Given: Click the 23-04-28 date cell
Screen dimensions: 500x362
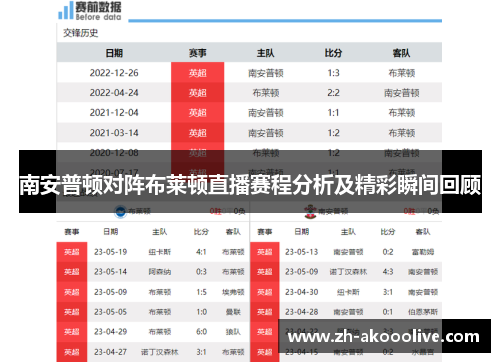Looking at the screenshot, I should click(302, 312).
